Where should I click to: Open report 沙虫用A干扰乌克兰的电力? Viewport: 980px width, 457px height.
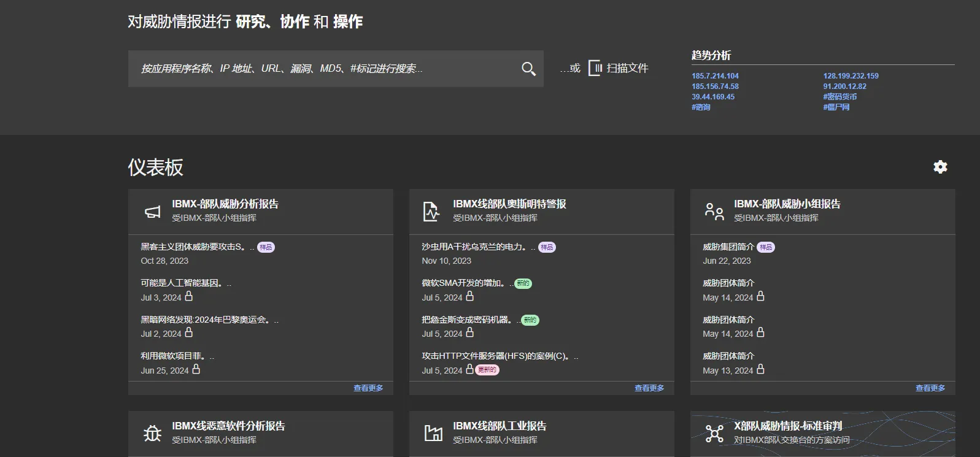click(478, 247)
